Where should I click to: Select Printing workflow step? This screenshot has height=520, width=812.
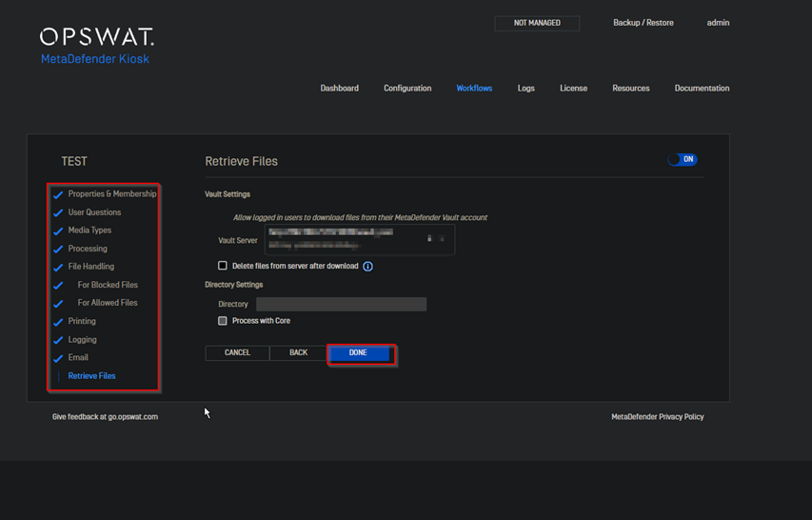coord(82,321)
